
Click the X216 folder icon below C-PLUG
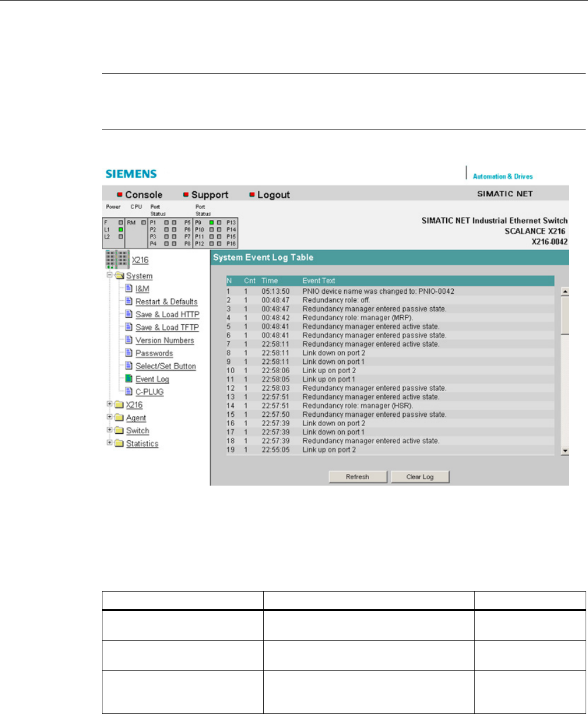119,405
